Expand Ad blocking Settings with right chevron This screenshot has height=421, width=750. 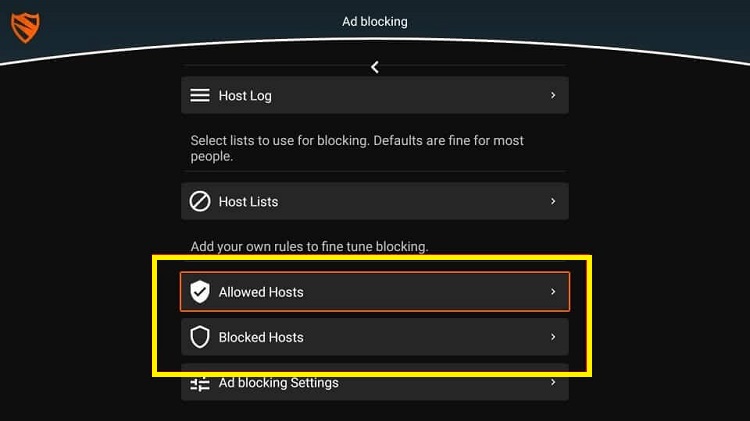click(553, 382)
